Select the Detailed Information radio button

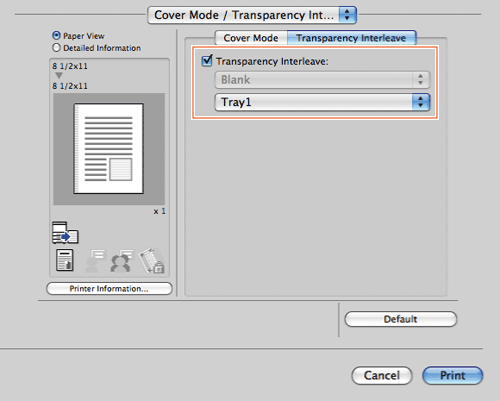56,48
